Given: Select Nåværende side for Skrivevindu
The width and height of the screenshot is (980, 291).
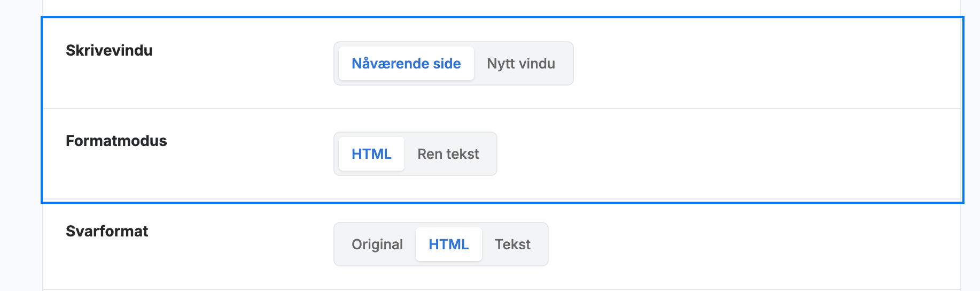Looking at the screenshot, I should (x=406, y=64).
